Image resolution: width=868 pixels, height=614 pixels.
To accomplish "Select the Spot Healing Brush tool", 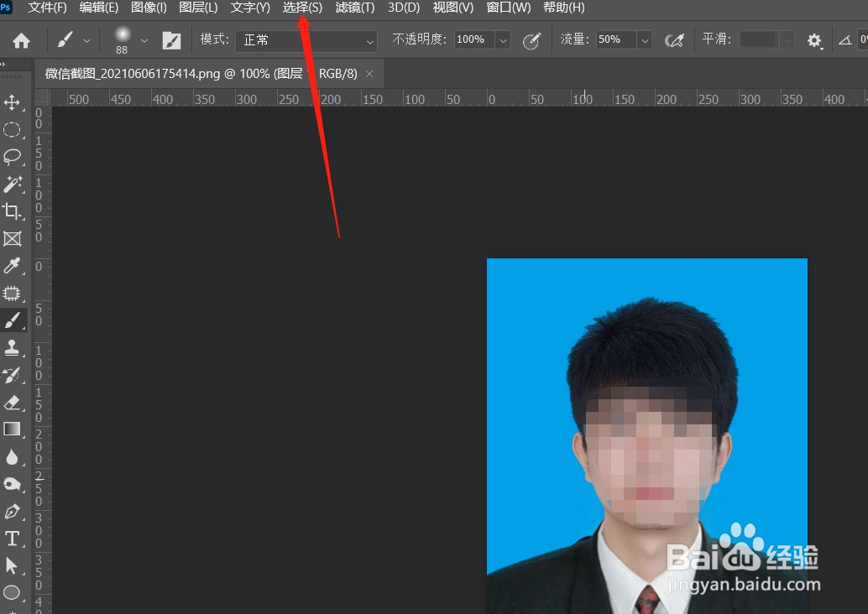I will click(12, 294).
